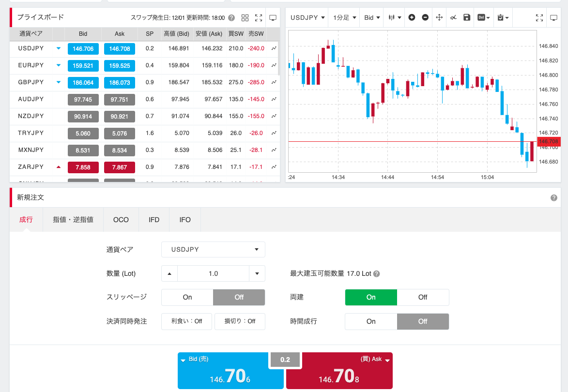The height and width of the screenshot is (392, 568).
Task: Click help icon in 新規注文 header
Action: coord(554,198)
